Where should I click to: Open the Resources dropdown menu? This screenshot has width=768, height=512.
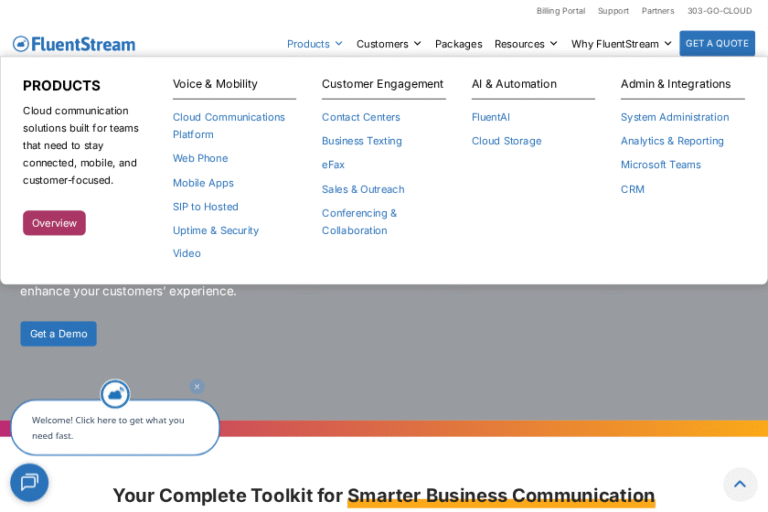[526, 44]
